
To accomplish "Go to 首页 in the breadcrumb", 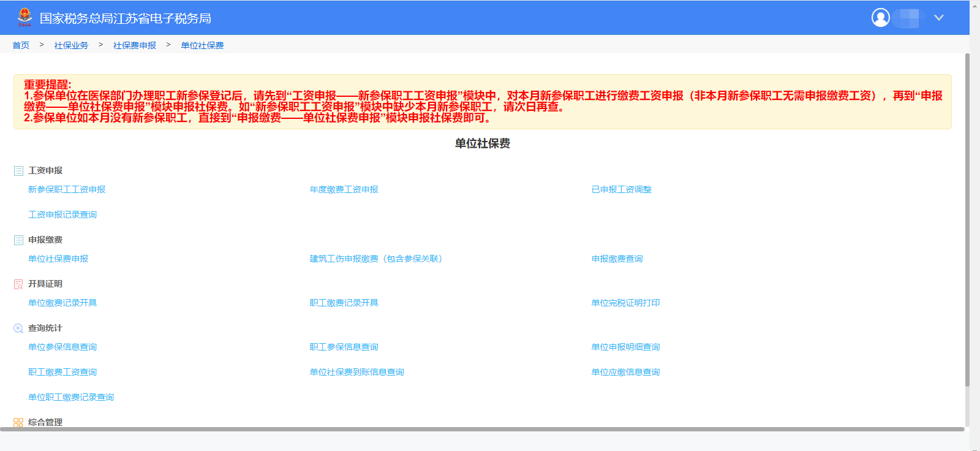I will point(21,45).
